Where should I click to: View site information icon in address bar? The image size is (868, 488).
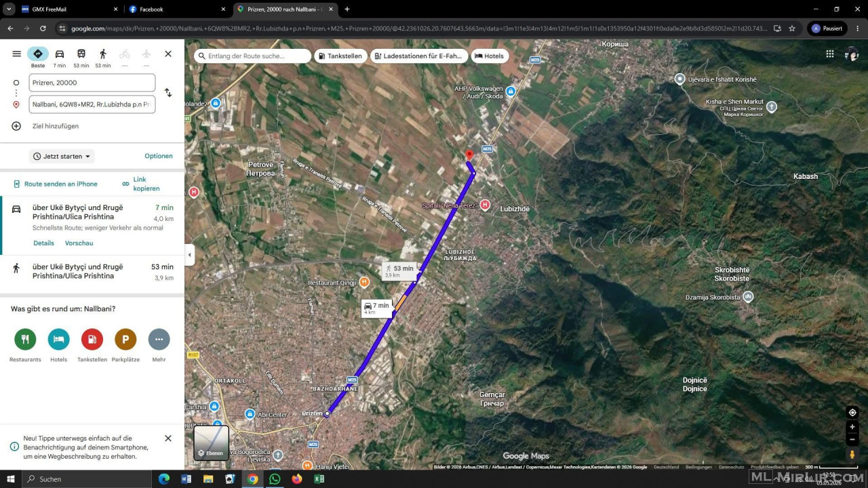62,28
